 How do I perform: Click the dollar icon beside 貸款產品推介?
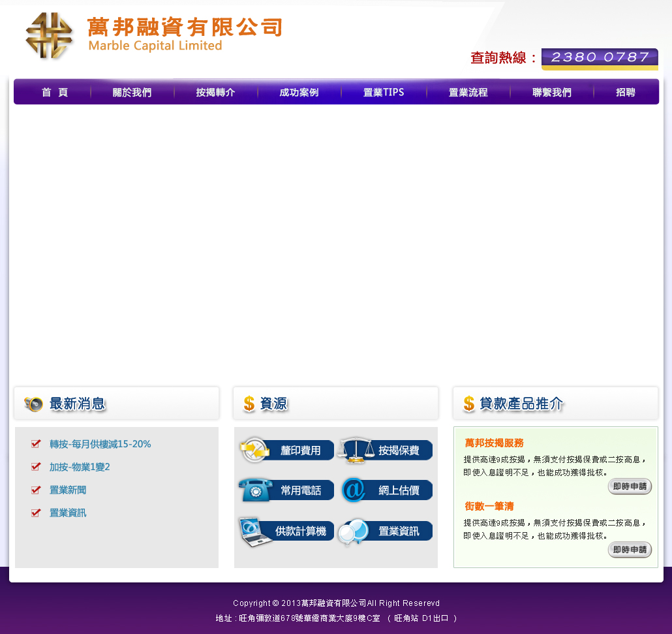(469, 404)
